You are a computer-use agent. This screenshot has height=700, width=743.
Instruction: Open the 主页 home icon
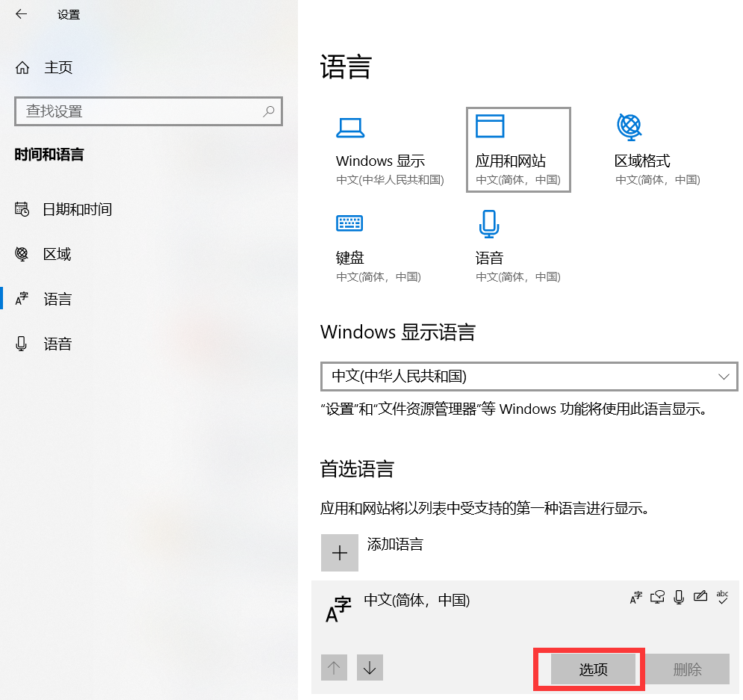pyautogui.click(x=22, y=68)
